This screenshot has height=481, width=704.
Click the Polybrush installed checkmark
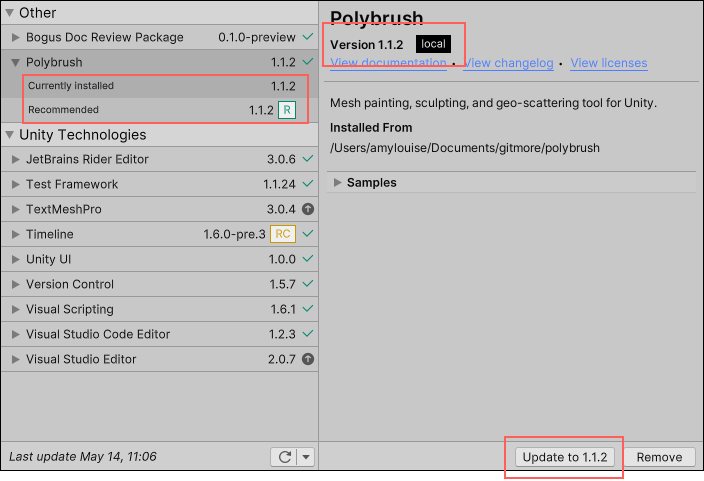(x=308, y=62)
